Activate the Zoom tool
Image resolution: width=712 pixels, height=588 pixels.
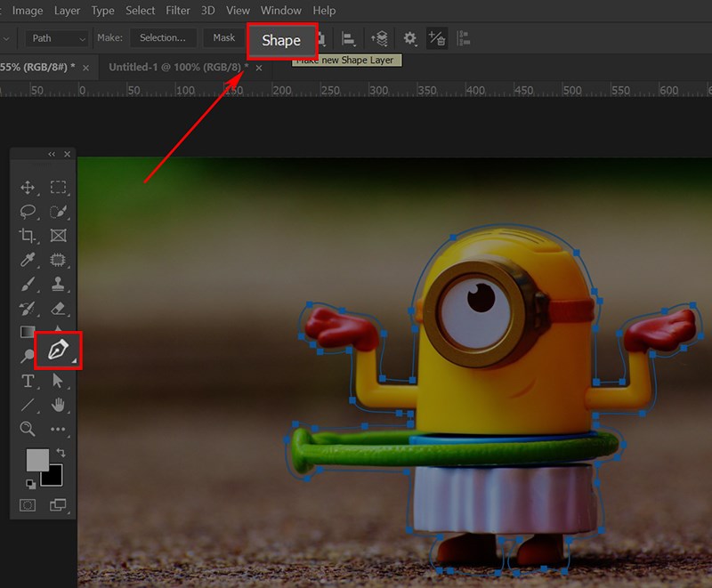click(x=28, y=429)
